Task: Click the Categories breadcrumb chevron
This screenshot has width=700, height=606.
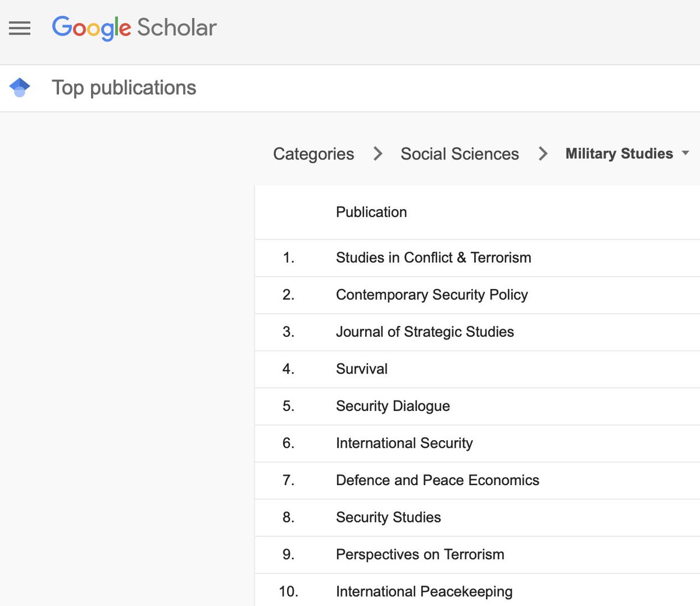Action: pos(377,154)
